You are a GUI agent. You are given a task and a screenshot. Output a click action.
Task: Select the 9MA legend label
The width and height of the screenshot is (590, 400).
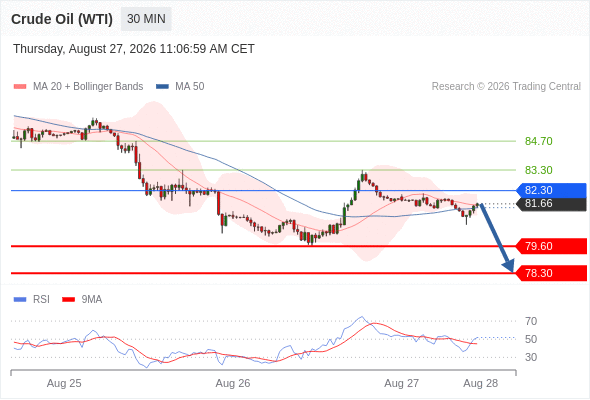(x=92, y=300)
